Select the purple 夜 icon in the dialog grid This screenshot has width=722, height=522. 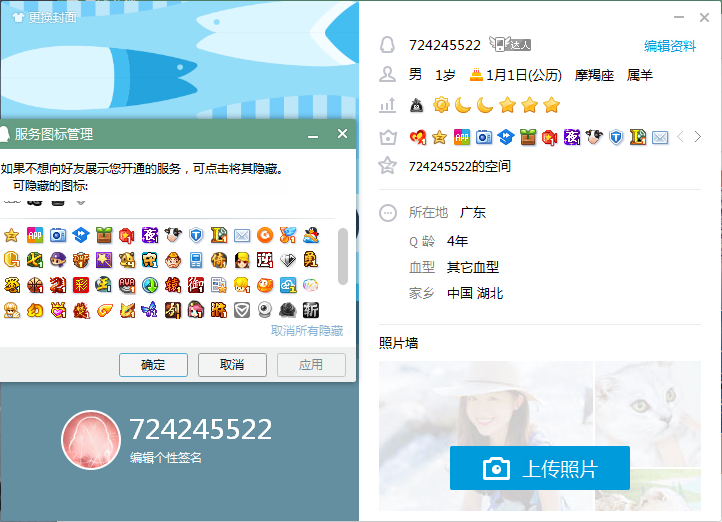click(x=150, y=235)
